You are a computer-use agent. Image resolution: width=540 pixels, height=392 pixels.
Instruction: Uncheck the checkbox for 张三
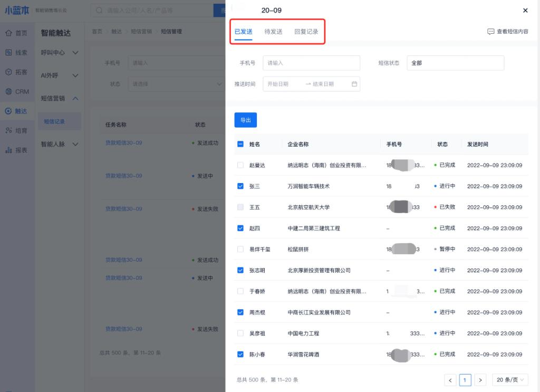[x=240, y=186]
